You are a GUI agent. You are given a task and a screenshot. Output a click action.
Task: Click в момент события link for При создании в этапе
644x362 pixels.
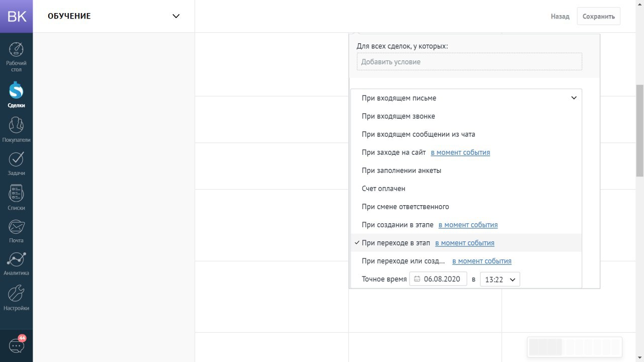click(x=468, y=225)
